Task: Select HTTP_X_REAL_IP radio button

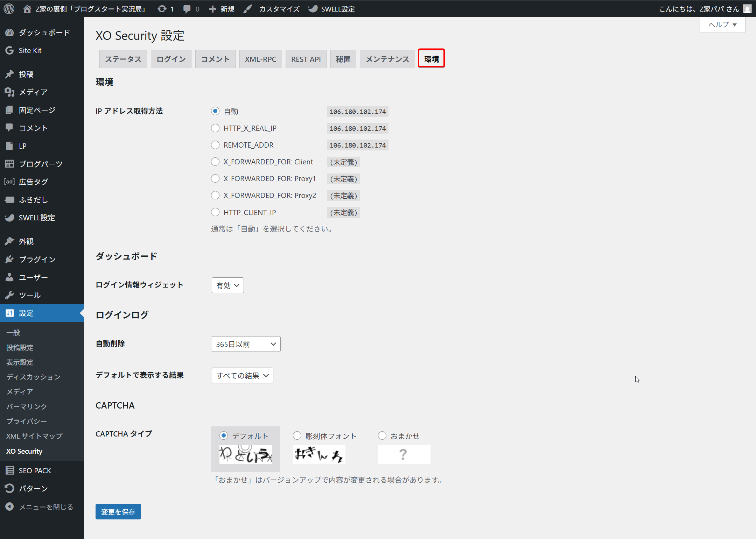Action: point(215,128)
